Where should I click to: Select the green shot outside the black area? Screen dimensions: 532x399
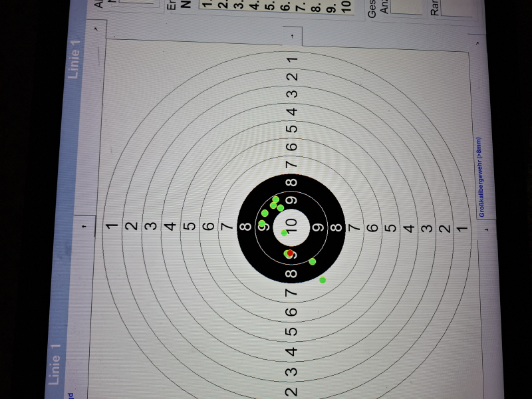pos(323,280)
